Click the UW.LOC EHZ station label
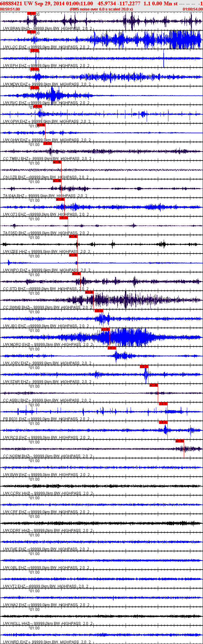Screen dimensions: 203x644 [x=15, y=47]
